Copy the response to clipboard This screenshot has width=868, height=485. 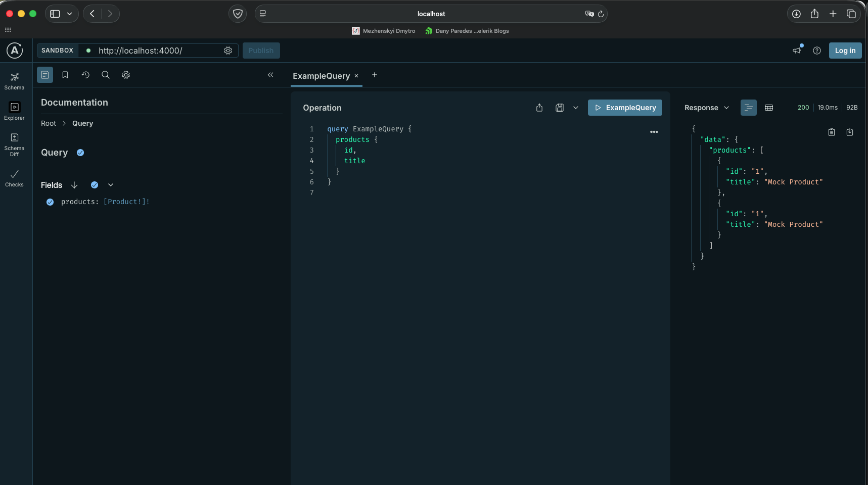tap(831, 132)
